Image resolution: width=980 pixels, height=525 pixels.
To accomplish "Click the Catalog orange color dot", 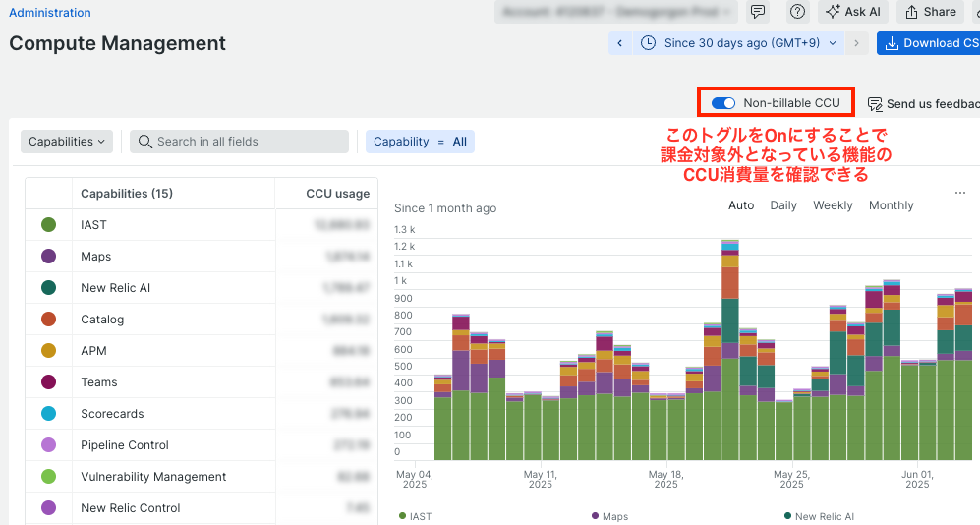I will tap(49, 320).
